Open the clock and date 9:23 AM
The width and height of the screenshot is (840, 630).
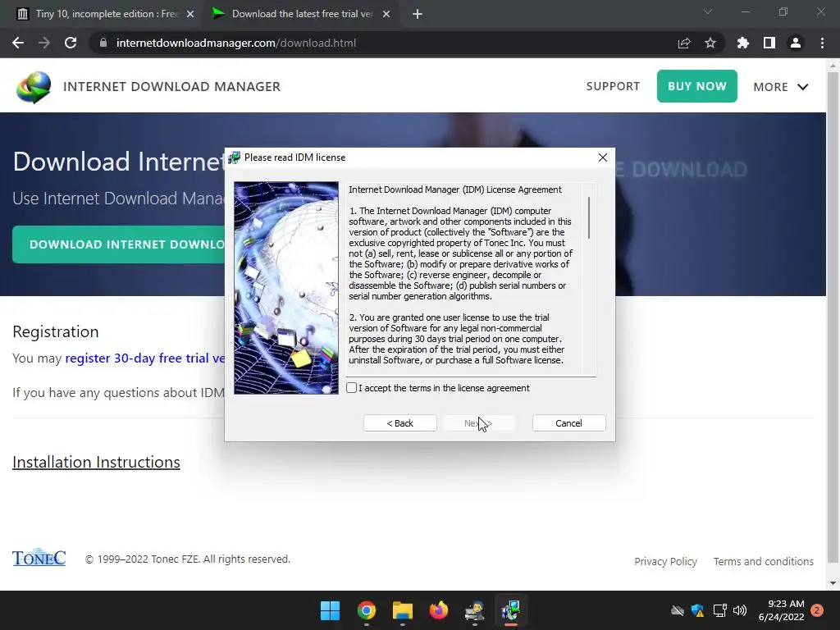click(x=781, y=610)
